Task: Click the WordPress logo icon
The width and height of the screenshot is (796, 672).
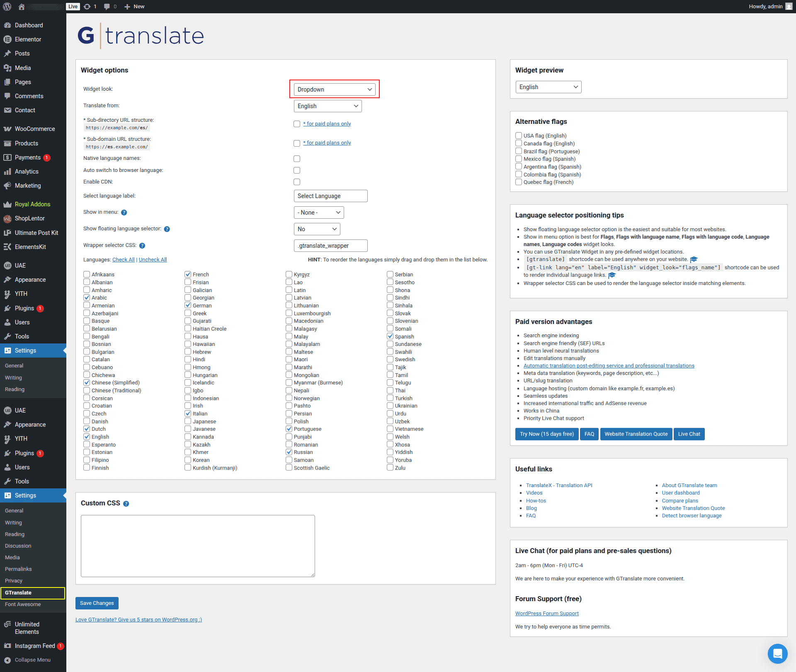Action: [x=7, y=6]
